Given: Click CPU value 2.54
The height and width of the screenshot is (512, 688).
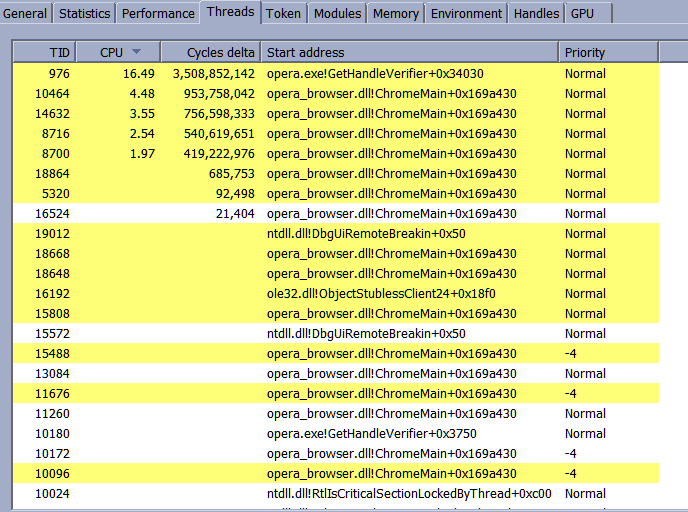Looking at the screenshot, I should click(x=142, y=134).
